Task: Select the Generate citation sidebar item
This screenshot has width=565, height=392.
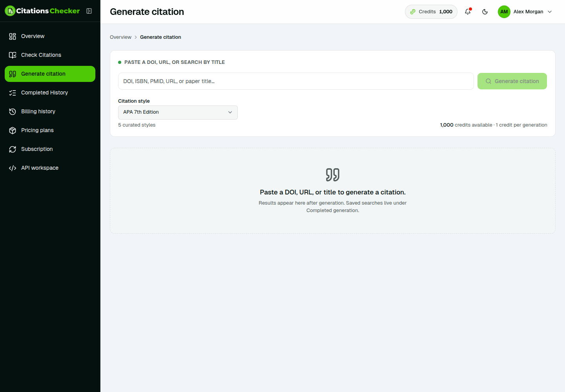Action: [x=50, y=74]
